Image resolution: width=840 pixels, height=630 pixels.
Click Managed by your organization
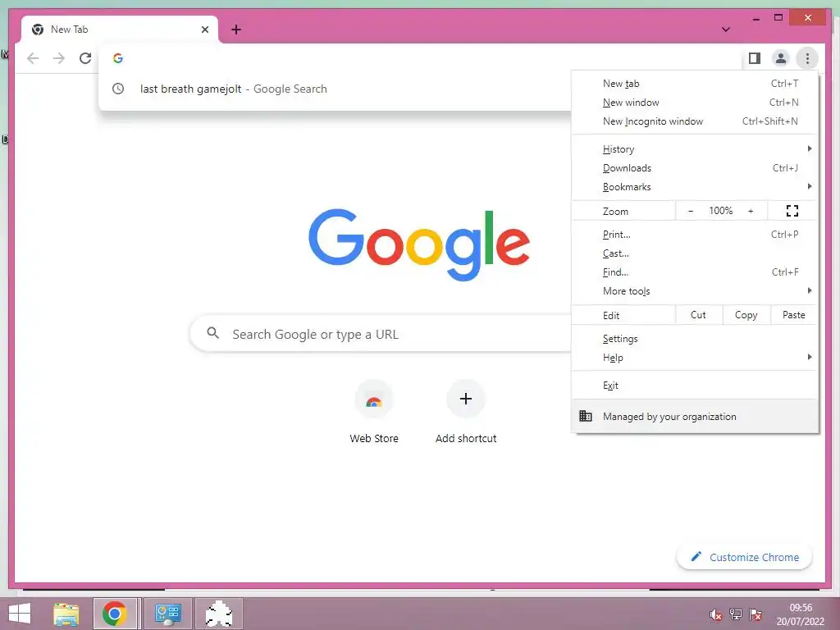tap(695, 416)
